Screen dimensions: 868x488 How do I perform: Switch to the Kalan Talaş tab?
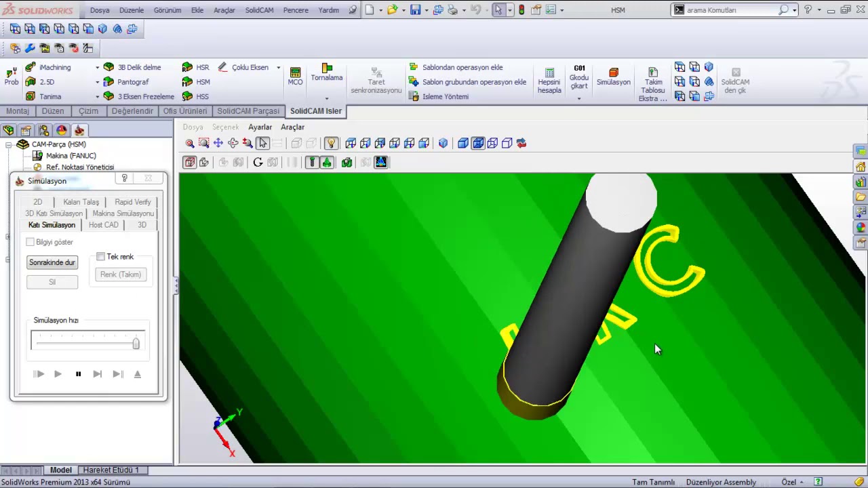tap(81, 201)
